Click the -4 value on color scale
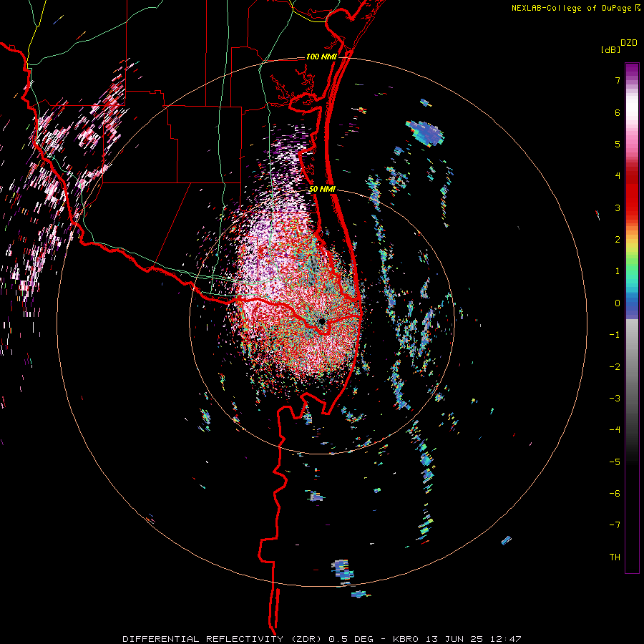This screenshot has width=644, height=644. [615, 430]
